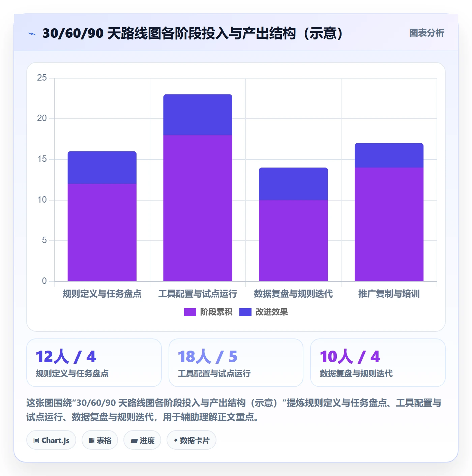The width and height of the screenshot is (472, 476).
Task: Toggle the 改进效果 legend item
Action: tap(264, 312)
